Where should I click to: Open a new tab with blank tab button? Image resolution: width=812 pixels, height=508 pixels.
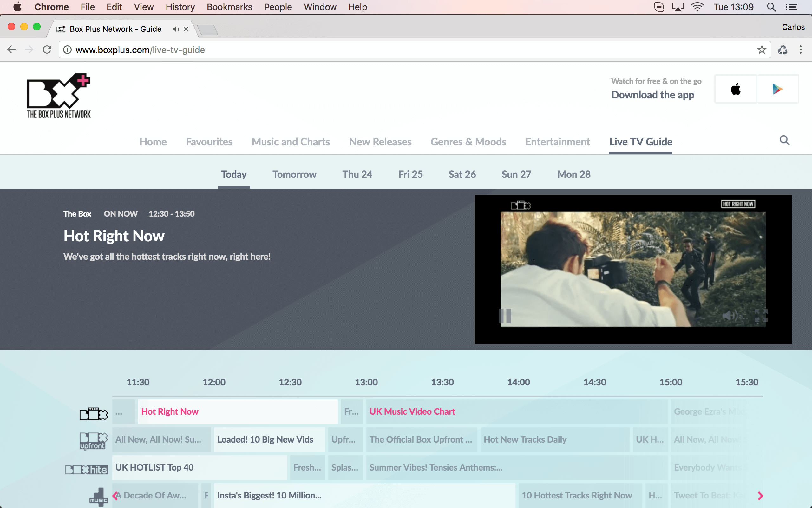tap(208, 30)
